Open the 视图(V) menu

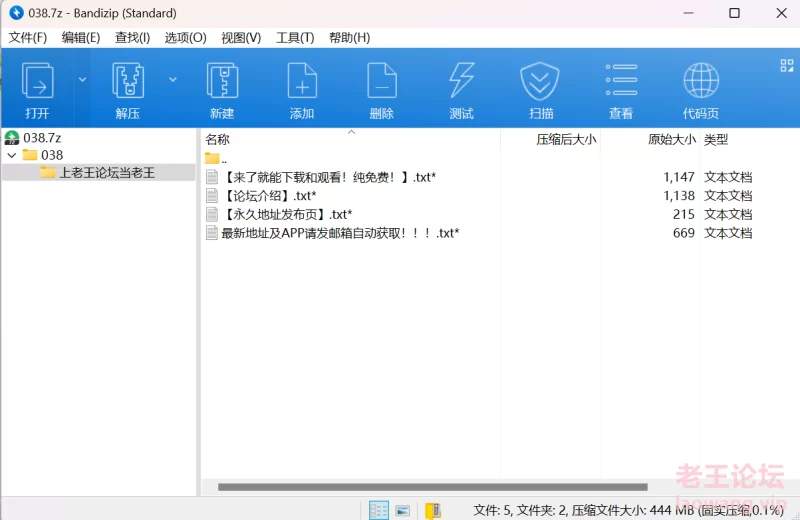[241, 38]
